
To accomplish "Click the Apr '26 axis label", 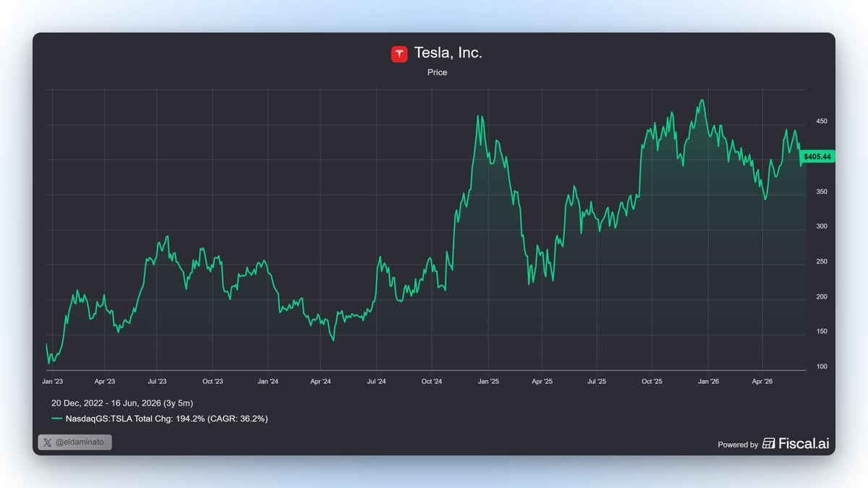I will coord(762,381).
